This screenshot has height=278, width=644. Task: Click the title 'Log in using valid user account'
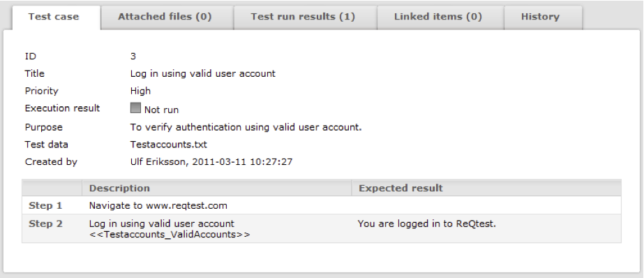pyautogui.click(x=203, y=74)
